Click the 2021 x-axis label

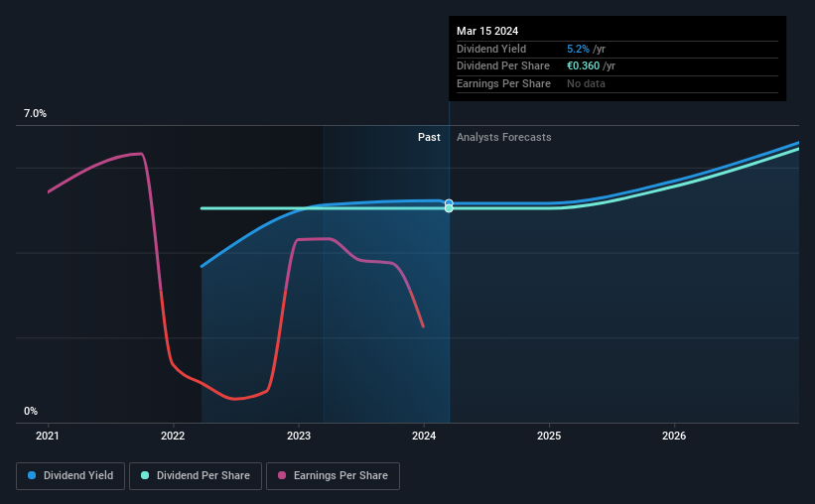tap(48, 436)
